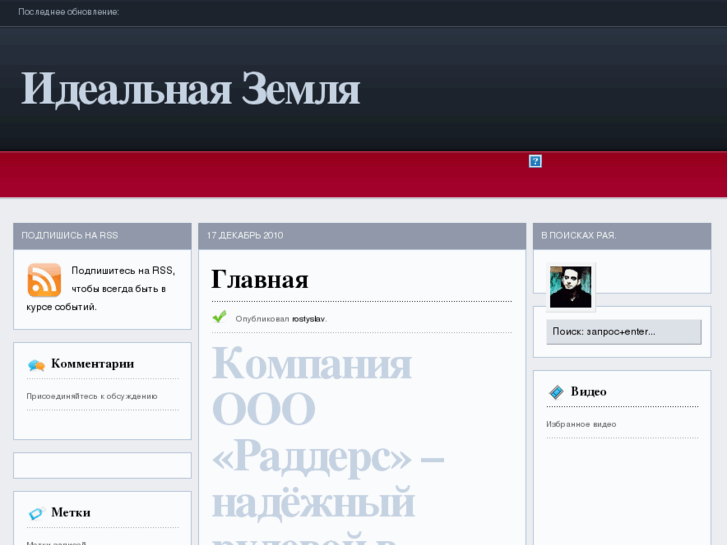Click text Избранное видео
Image resolution: width=727 pixels, height=545 pixels.
581,424
